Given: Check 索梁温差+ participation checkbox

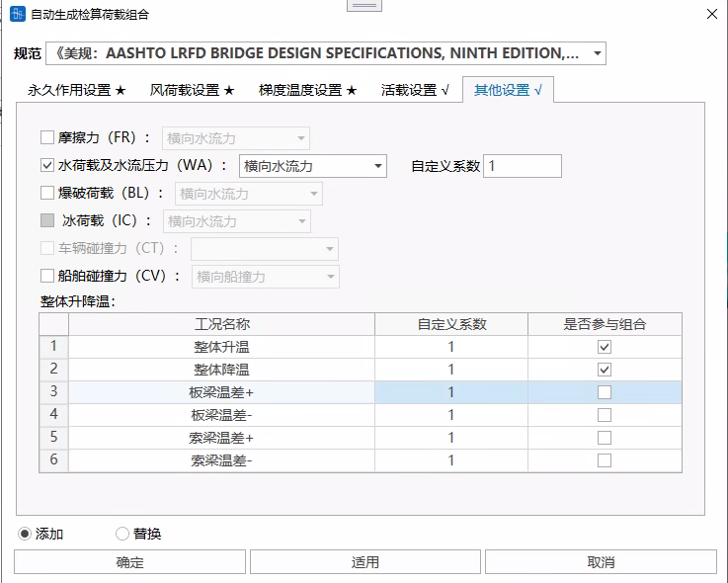Looking at the screenshot, I should point(605,438).
